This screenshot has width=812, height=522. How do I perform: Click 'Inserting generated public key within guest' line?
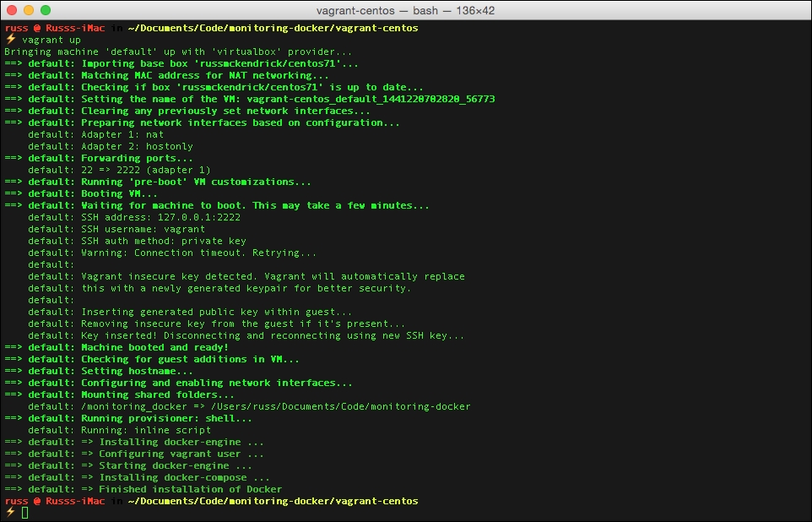tap(190, 312)
